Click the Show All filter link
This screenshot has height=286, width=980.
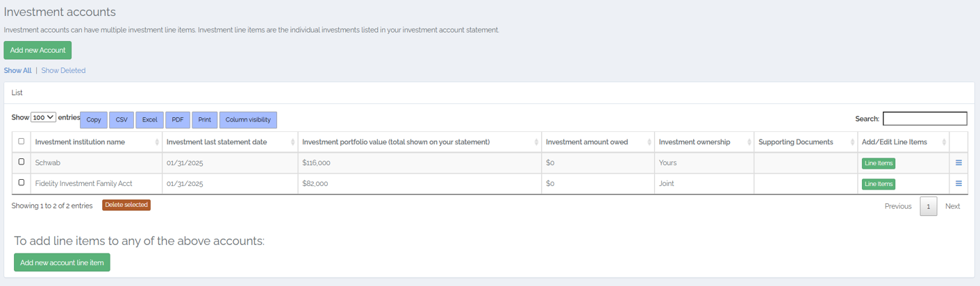click(17, 71)
